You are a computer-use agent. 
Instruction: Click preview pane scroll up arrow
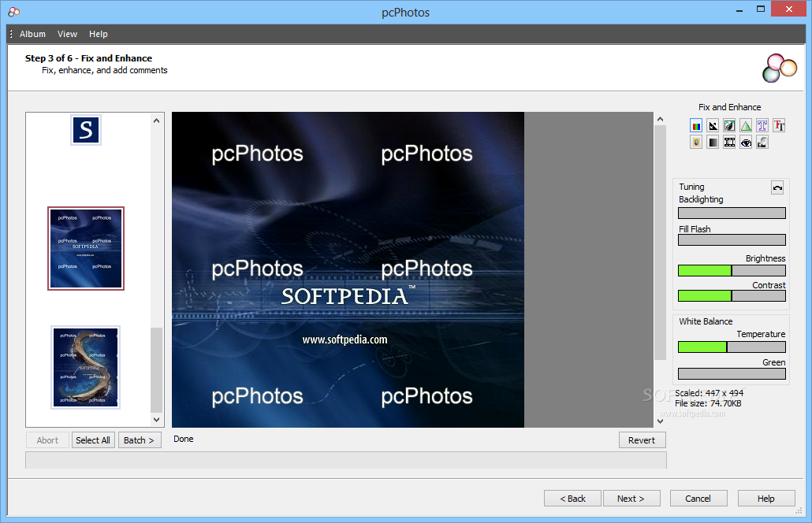661,120
